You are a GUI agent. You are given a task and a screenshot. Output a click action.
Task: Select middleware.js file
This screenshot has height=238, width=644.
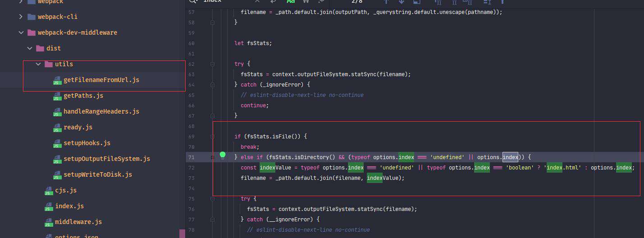pyautogui.click(x=78, y=222)
